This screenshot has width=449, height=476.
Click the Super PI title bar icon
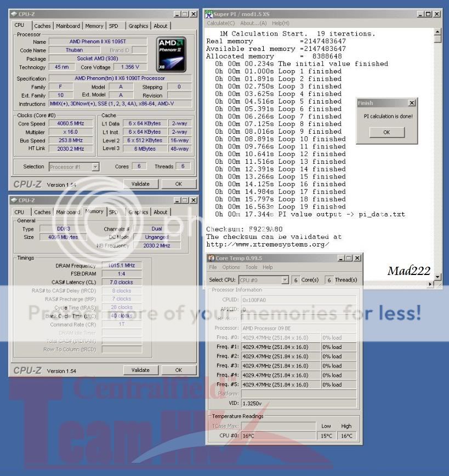[x=208, y=14]
